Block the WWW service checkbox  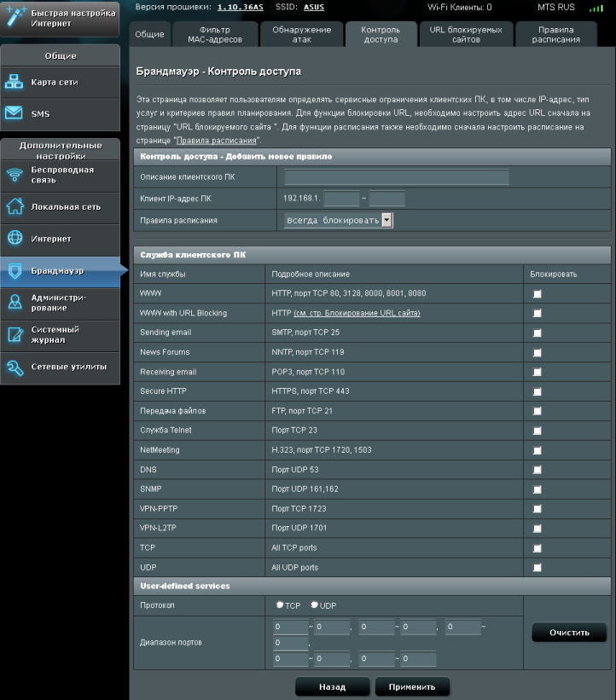537,294
